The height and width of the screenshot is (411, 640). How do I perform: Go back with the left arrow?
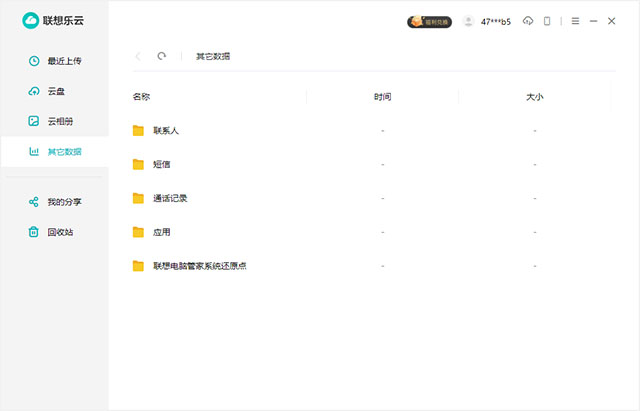point(138,57)
